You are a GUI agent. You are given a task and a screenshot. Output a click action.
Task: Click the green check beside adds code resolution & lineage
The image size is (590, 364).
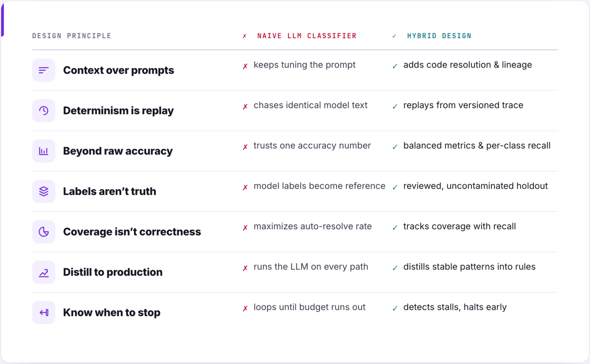click(395, 66)
